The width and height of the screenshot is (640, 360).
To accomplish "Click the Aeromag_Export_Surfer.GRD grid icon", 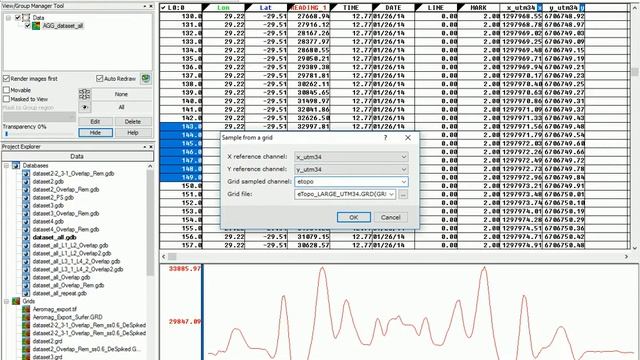I will [x=26, y=317].
